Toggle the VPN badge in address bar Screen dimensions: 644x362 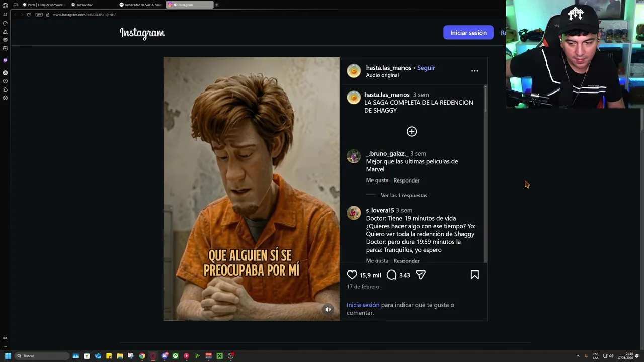pyautogui.click(x=39, y=15)
